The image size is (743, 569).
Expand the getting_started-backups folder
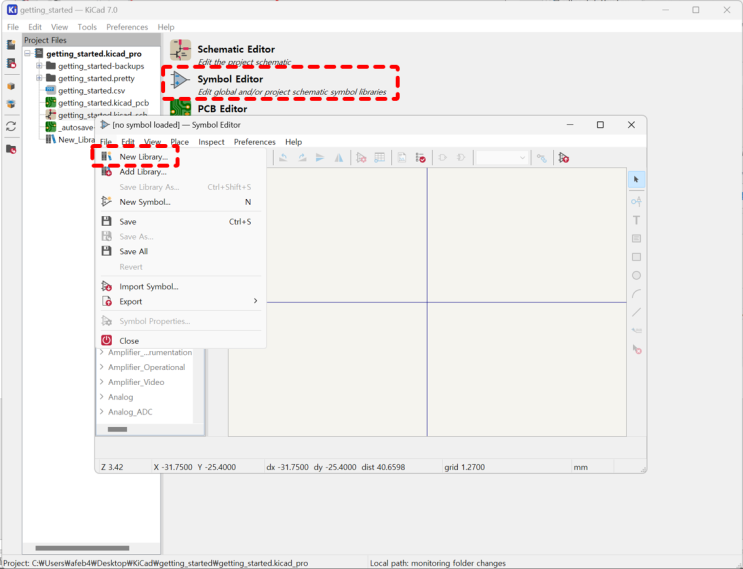click(39, 66)
